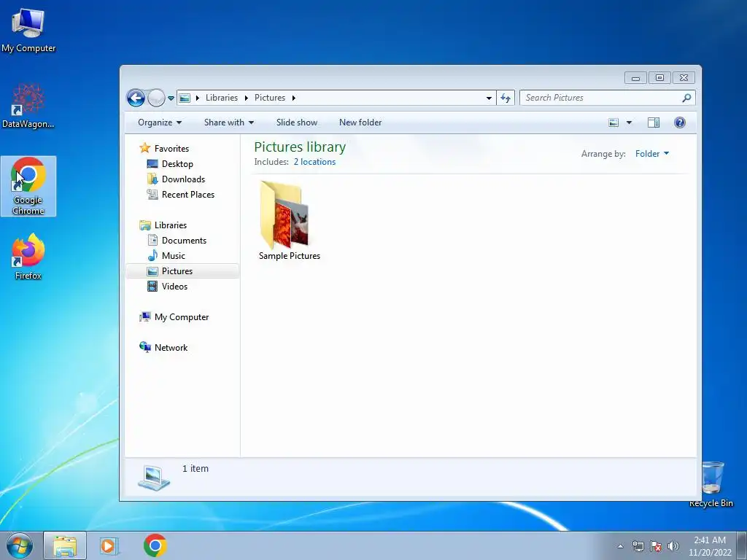Select the My Computer desktop icon
747x560 pixels.
28,29
